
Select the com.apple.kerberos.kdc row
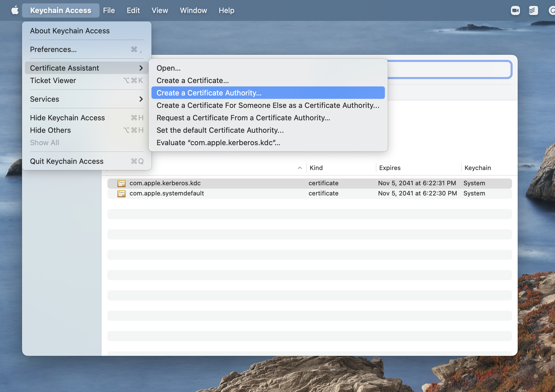[x=310, y=183]
